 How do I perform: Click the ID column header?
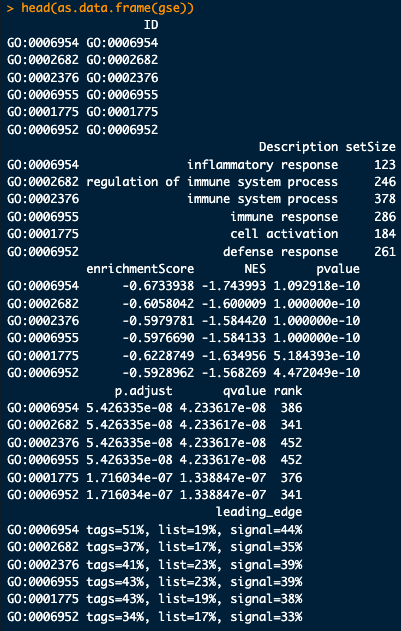tap(151, 25)
